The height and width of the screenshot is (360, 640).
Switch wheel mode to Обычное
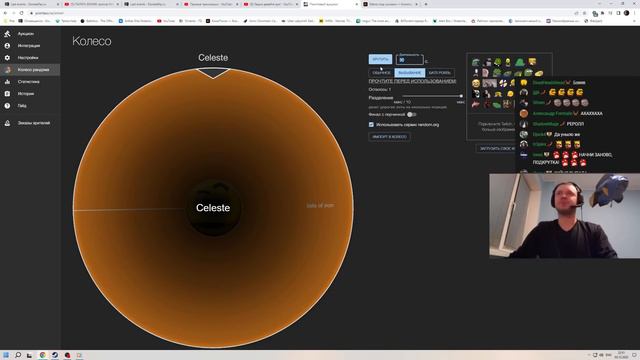pyautogui.click(x=381, y=73)
